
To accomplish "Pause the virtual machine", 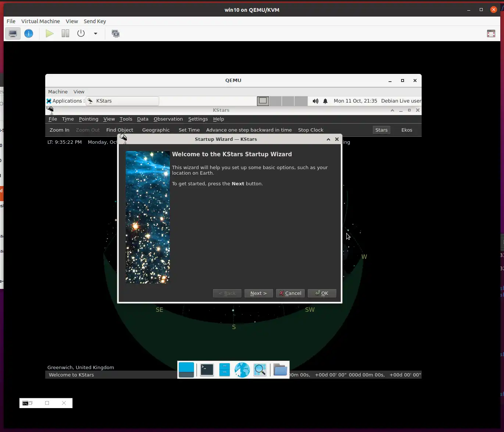I will (65, 34).
